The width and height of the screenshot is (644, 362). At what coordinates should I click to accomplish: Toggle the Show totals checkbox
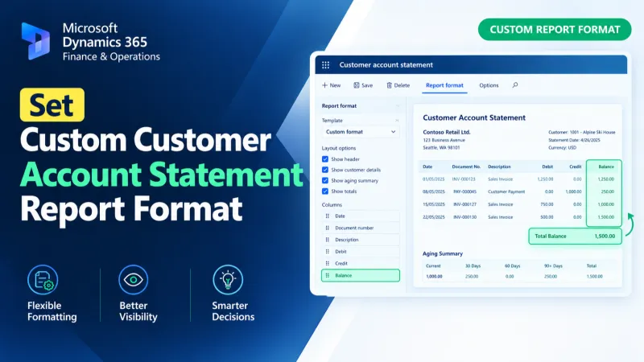[x=325, y=191]
